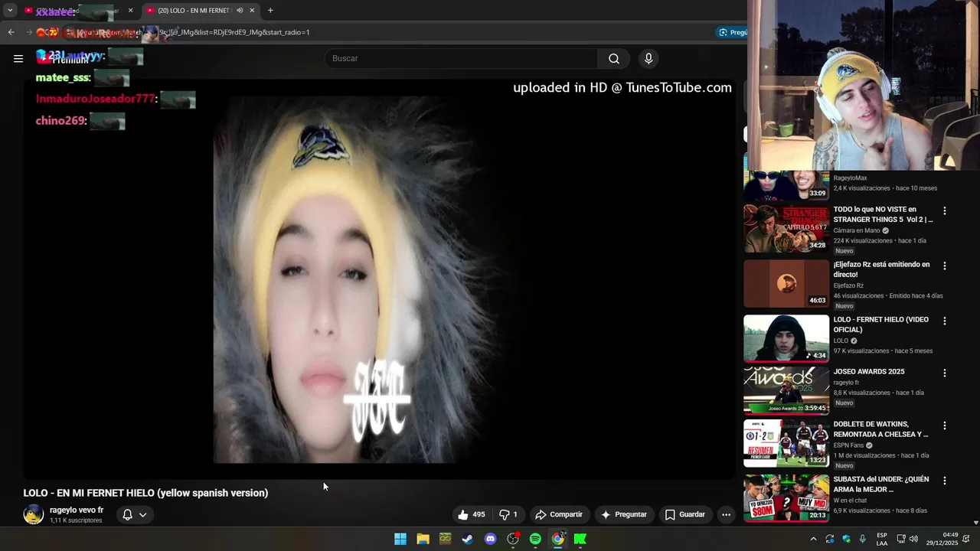Open Kick app from the taskbar
Viewport: 980px width, 551px height.
click(x=580, y=539)
